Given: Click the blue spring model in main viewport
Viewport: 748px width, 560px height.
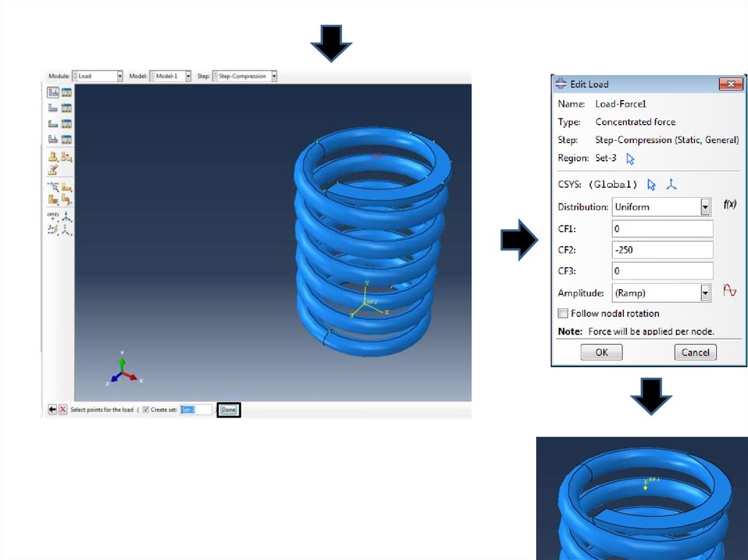Looking at the screenshot, I should (x=372, y=241).
